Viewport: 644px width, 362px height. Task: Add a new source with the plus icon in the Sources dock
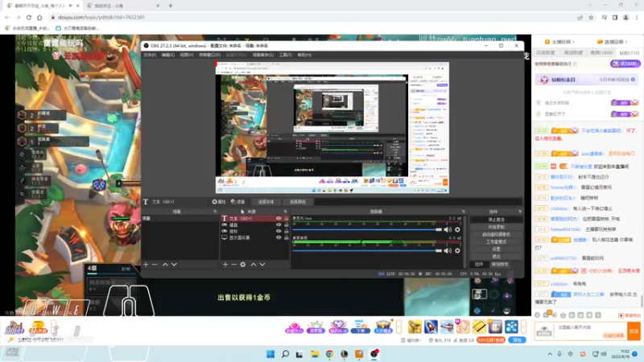pyautogui.click(x=225, y=265)
